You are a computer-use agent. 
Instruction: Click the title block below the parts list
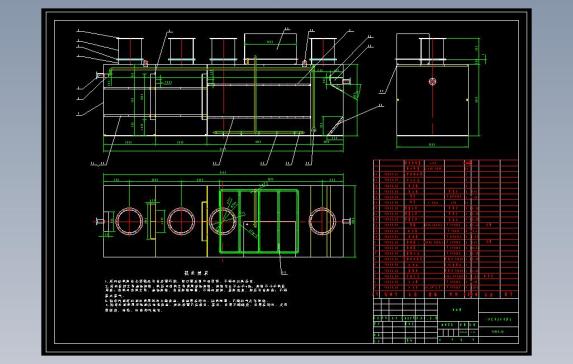[446, 321]
